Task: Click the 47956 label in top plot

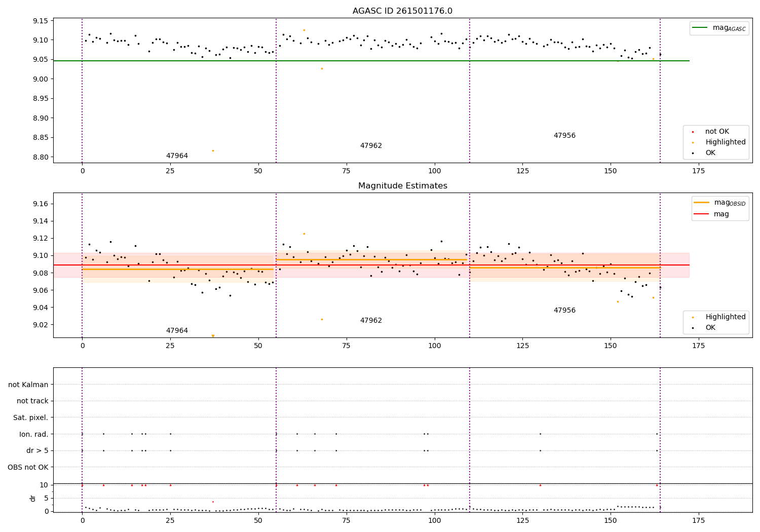Action: [564, 136]
